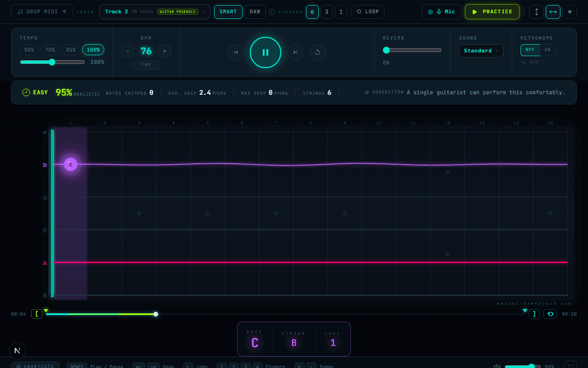
Task: Open the Track 2 selector dropdown
Action: click(155, 12)
